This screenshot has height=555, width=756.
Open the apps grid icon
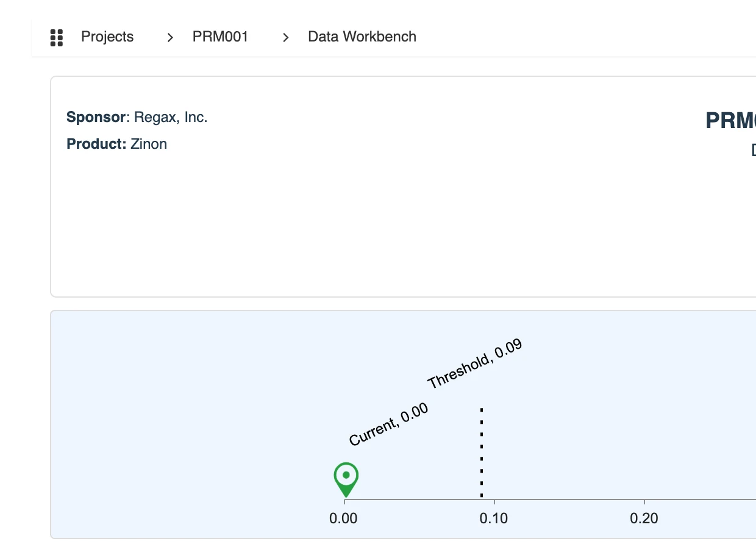pos(57,37)
